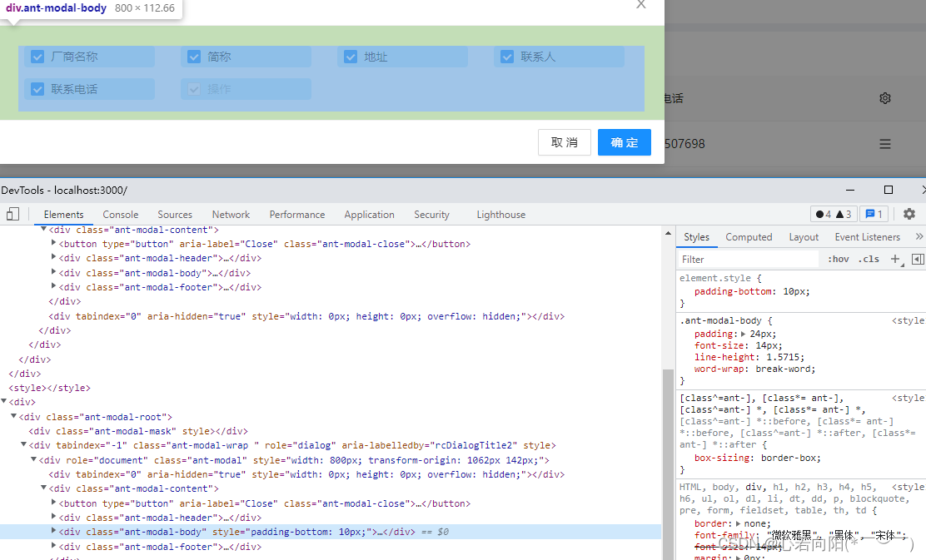Toggle the computed styles sidebar icon
This screenshot has height=560, width=926.
point(918,259)
